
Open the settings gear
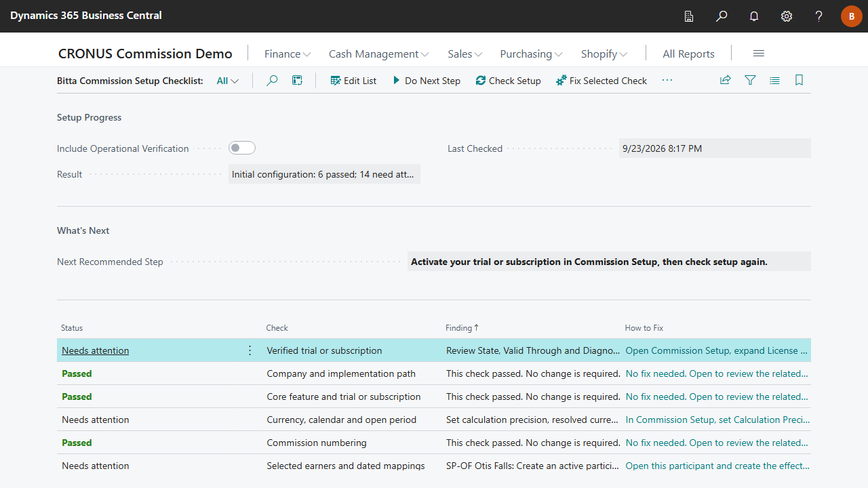point(787,16)
